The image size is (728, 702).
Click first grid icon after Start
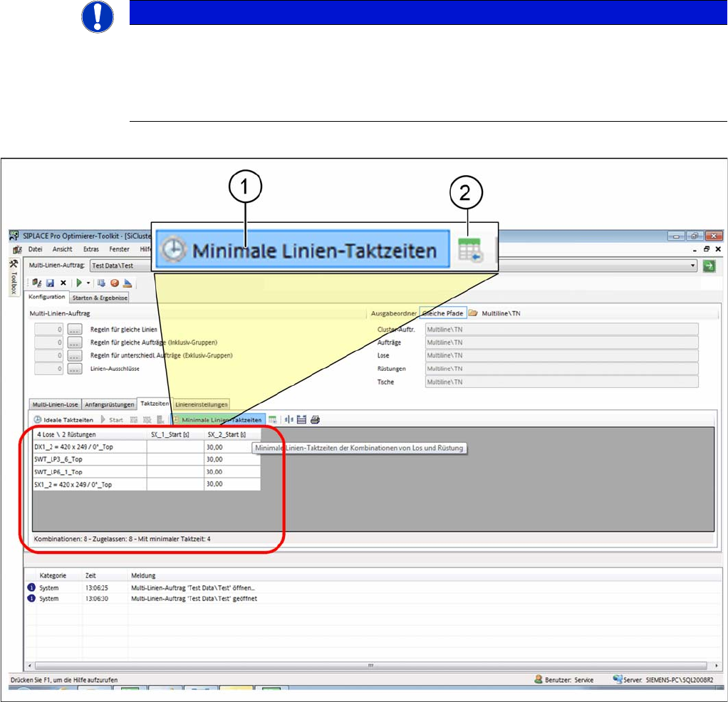[134, 419]
